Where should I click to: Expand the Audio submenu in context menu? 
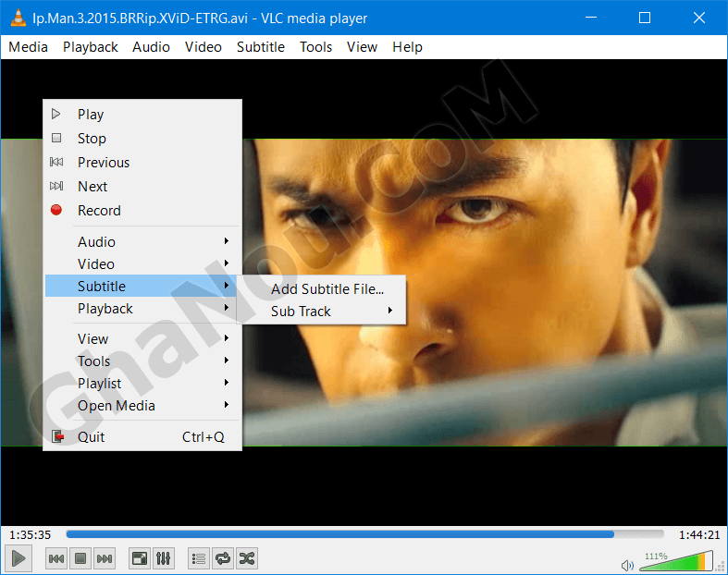click(x=142, y=242)
